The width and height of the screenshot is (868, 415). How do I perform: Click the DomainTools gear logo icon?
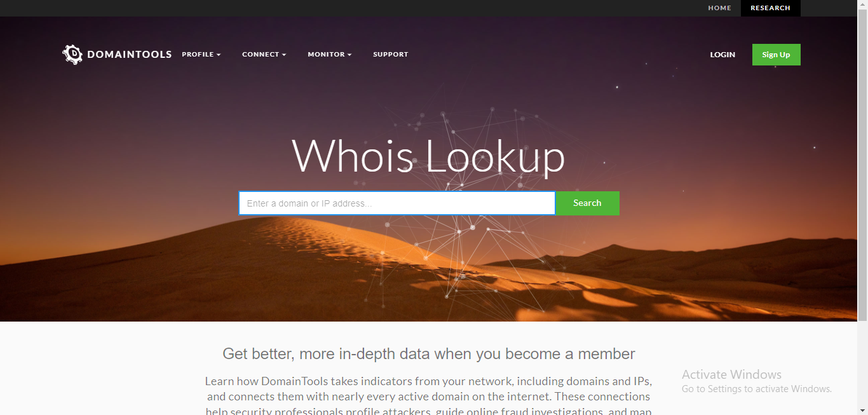coord(72,55)
